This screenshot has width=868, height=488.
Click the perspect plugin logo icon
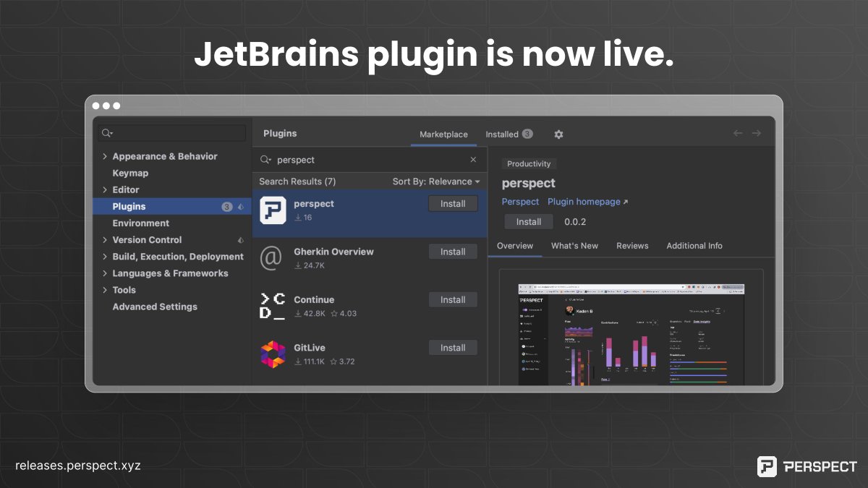point(273,210)
